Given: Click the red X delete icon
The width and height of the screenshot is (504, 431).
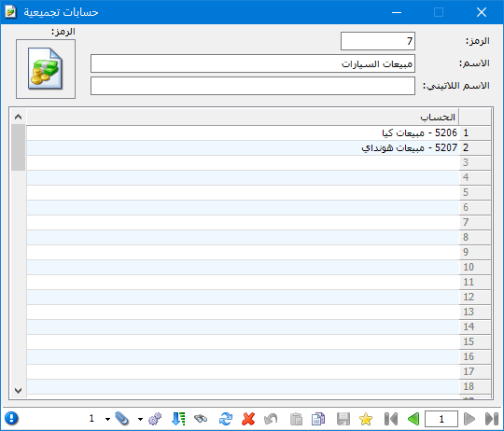Looking at the screenshot, I should coord(248,419).
